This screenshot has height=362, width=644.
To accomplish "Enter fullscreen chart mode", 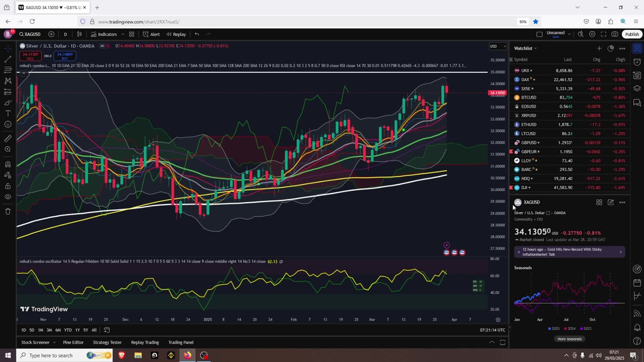I will [x=604, y=34].
